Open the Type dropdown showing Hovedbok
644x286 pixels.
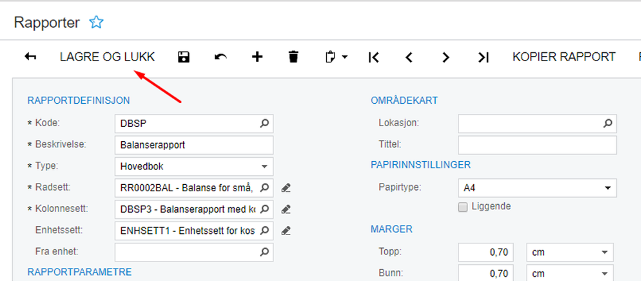(x=193, y=166)
